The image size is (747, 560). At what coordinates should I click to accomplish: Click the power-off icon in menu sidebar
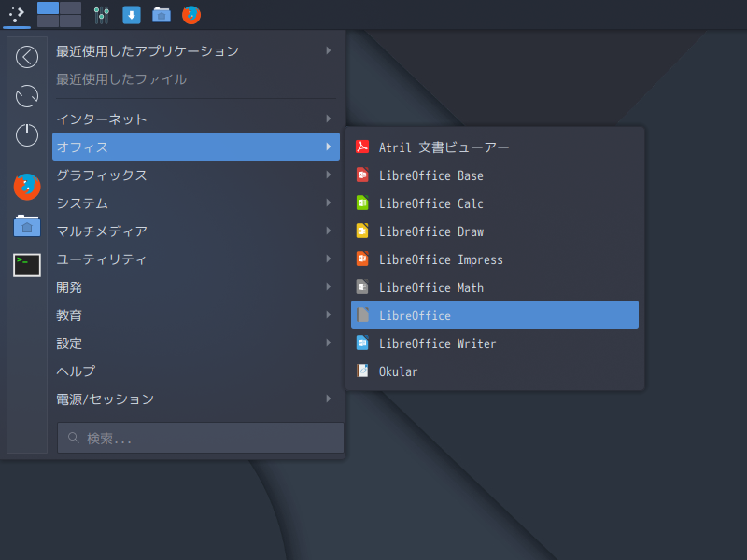click(27, 135)
